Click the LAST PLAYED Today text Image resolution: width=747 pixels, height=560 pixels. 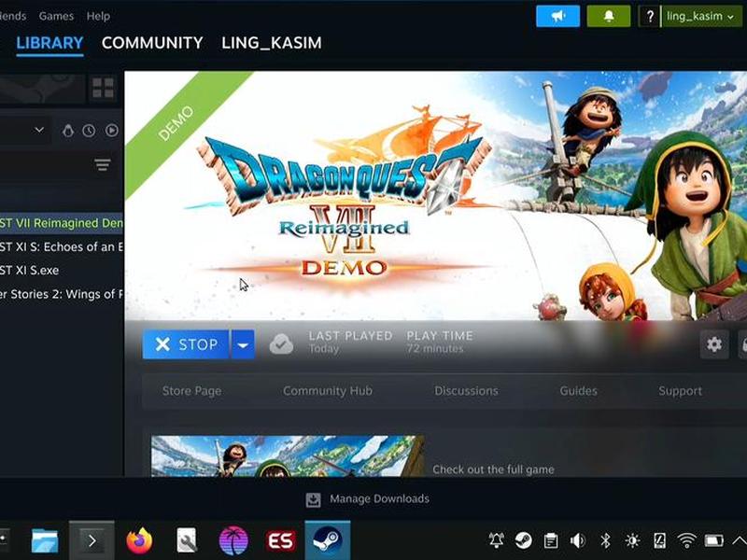click(350, 342)
